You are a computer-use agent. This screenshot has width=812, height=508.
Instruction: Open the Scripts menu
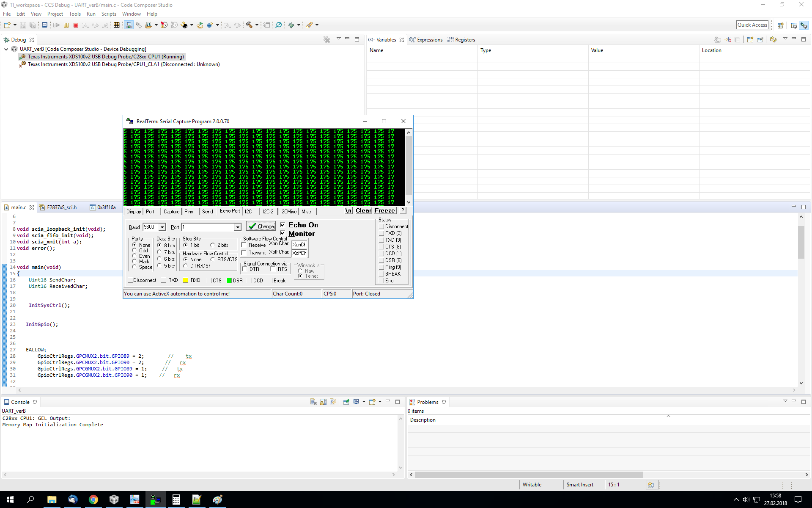coord(109,14)
